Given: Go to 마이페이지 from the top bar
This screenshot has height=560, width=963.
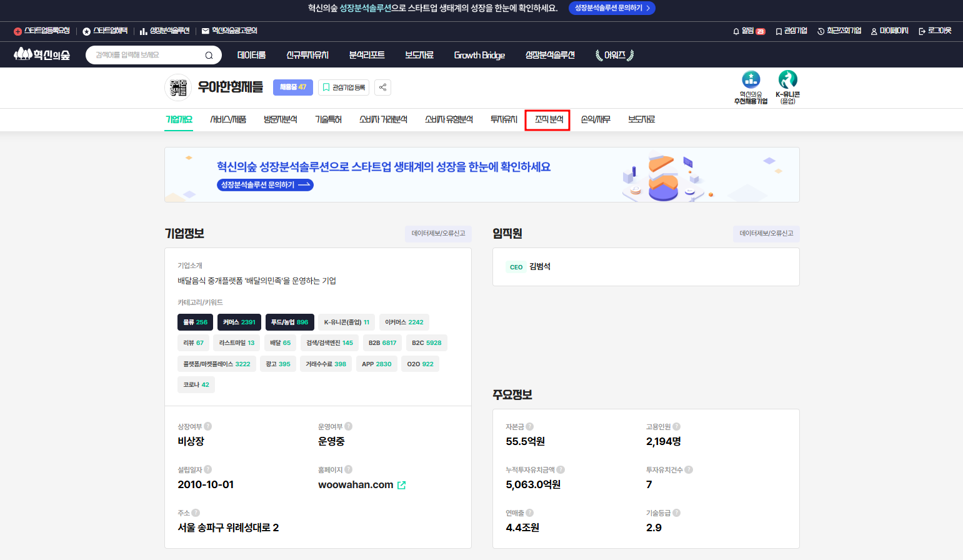Looking at the screenshot, I should coord(889,31).
